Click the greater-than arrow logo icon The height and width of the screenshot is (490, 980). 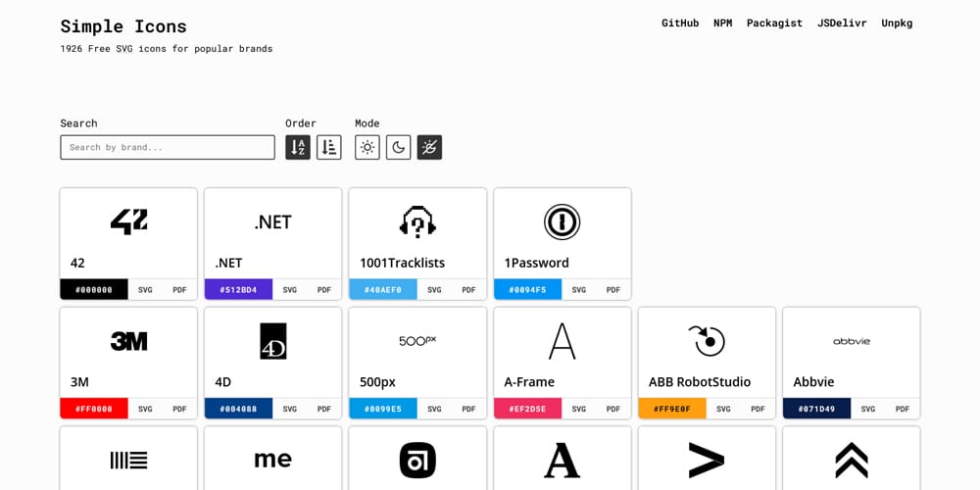point(707,461)
